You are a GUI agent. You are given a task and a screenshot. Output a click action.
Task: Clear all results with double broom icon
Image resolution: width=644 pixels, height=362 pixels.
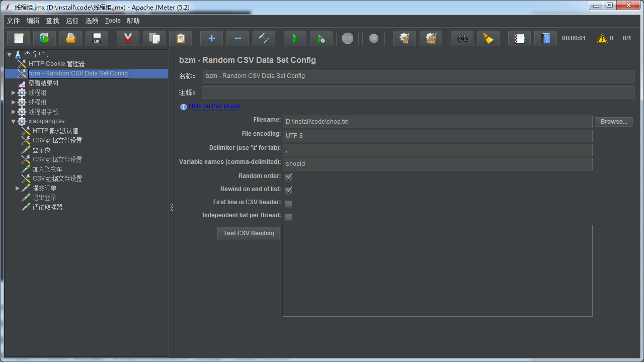(431, 38)
